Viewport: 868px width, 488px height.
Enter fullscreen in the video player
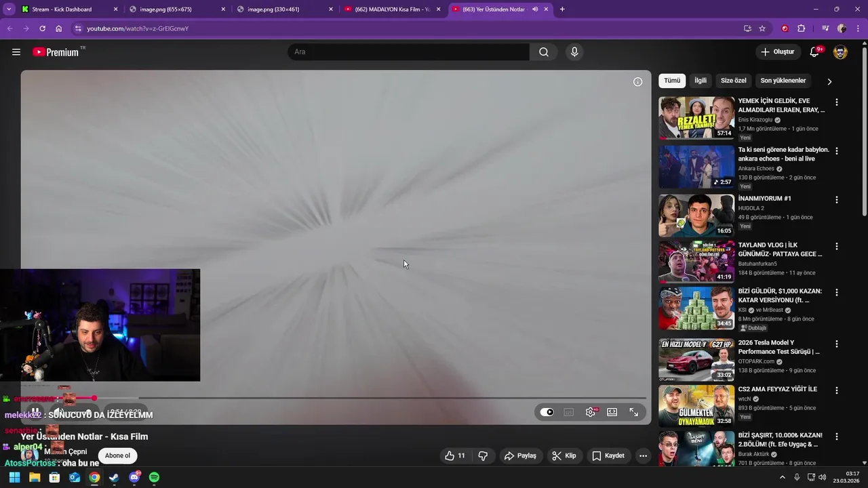(x=633, y=412)
